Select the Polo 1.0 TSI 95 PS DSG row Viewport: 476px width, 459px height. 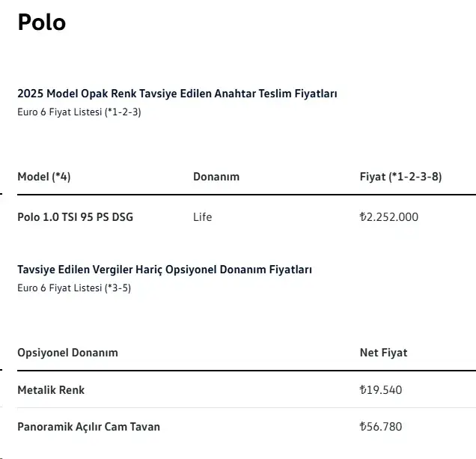(246, 217)
